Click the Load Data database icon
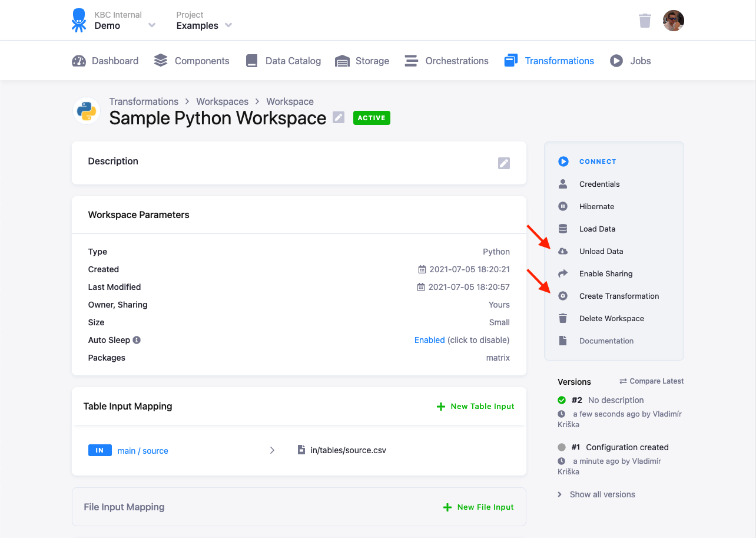This screenshot has width=756, height=538. coord(563,229)
